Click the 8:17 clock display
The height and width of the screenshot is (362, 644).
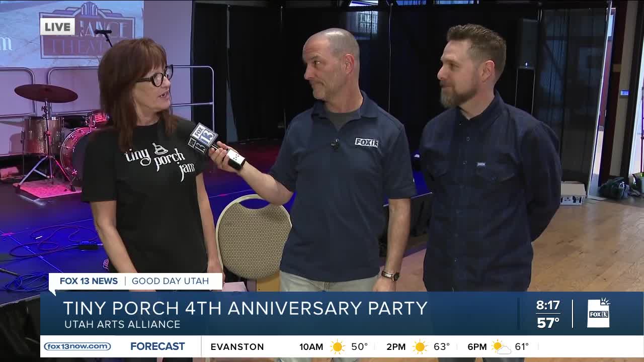pos(547,305)
